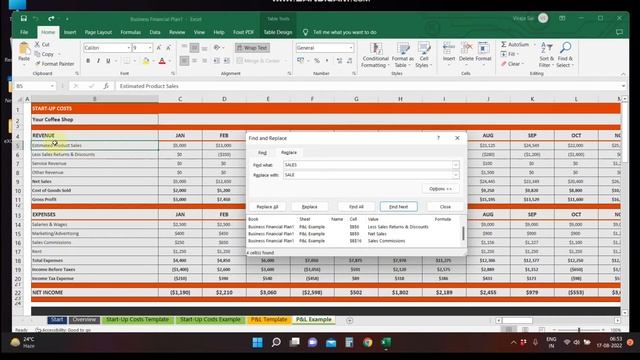Screen dimensions: 640x360
Task: Apply underline formatting
Action: click(108, 61)
